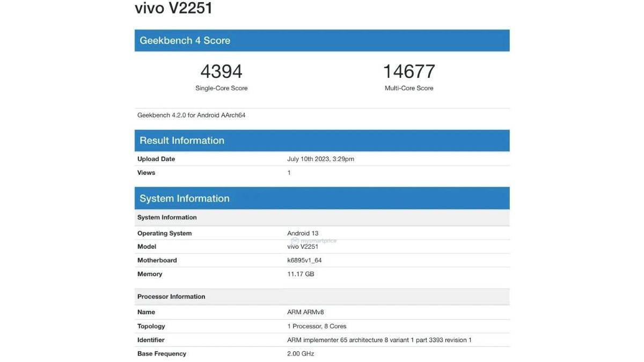Click the Views row label
This screenshot has height=362, width=644.
147,172
